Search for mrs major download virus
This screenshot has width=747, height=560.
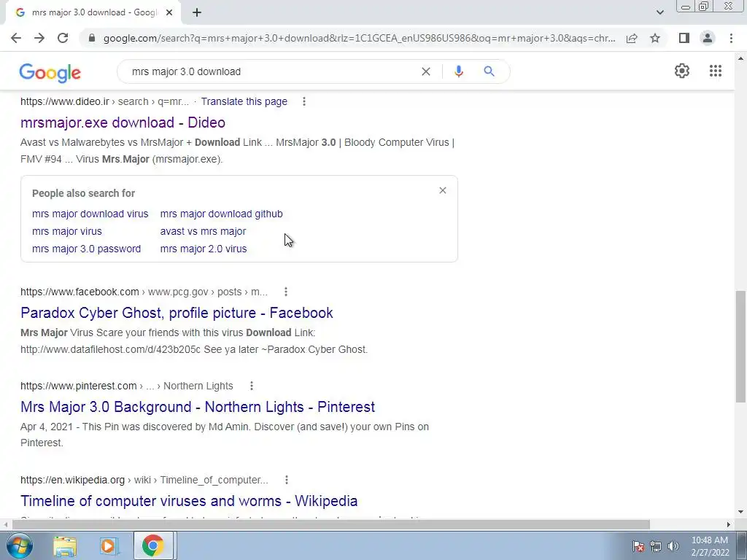[x=90, y=214]
